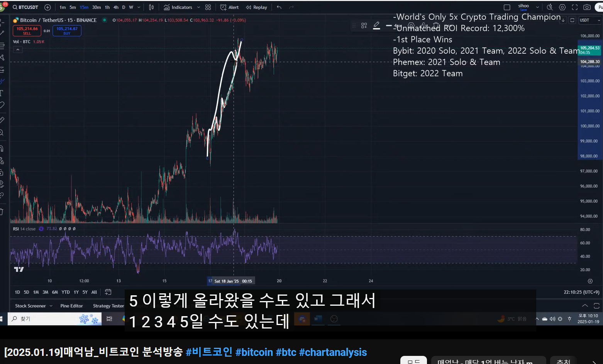Redo the chart action
Image resolution: width=603 pixels, height=364 pixels.
291,7
